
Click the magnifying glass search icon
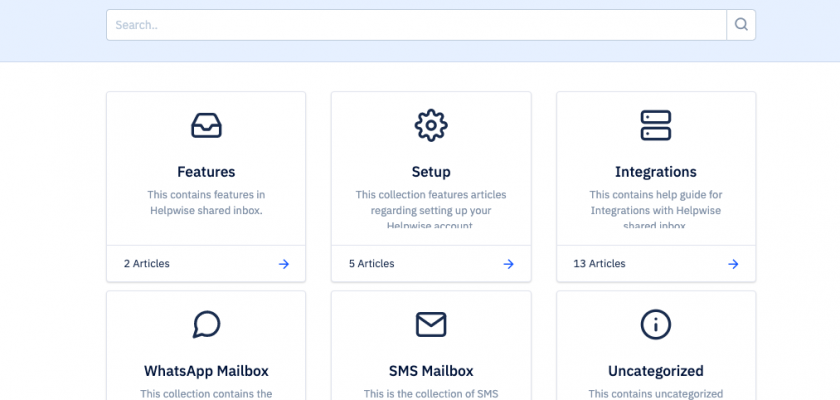[x=741, y=25]
